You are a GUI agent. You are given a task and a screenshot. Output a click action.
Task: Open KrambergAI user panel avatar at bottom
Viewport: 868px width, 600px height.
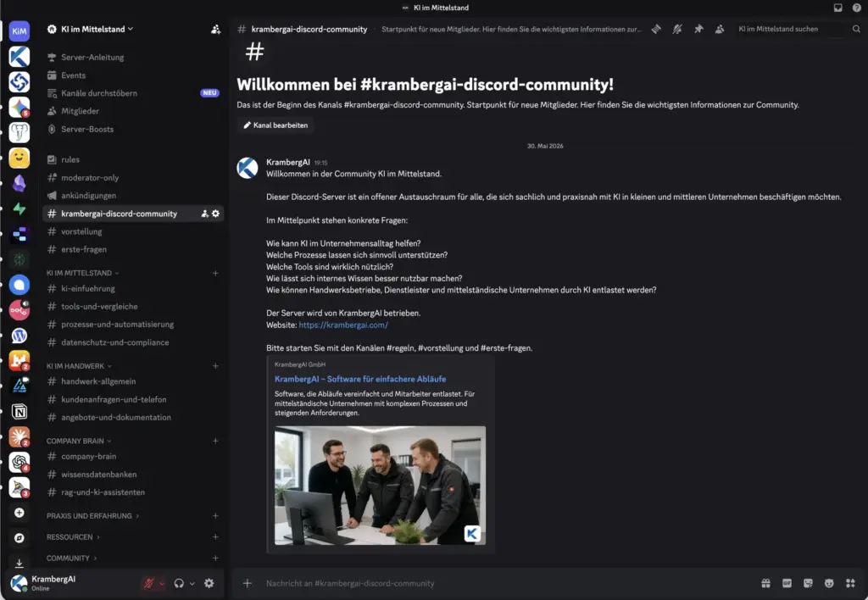(x=19, y=583)
